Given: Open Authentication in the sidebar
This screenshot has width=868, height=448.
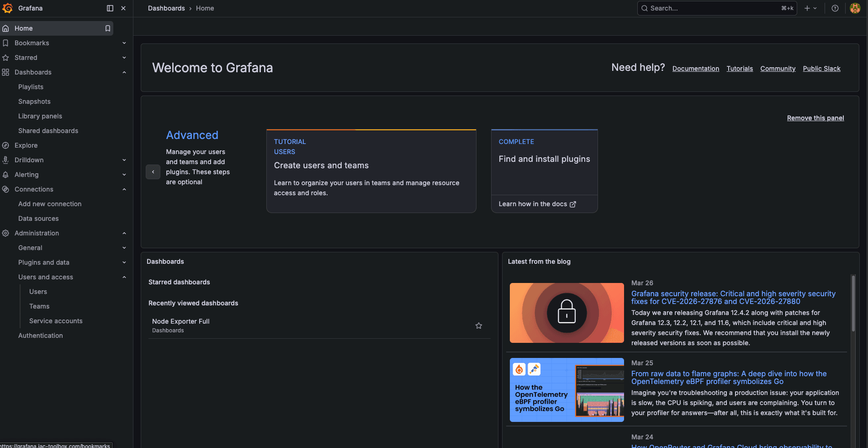Looking at the screenshot, I should 41,336.
